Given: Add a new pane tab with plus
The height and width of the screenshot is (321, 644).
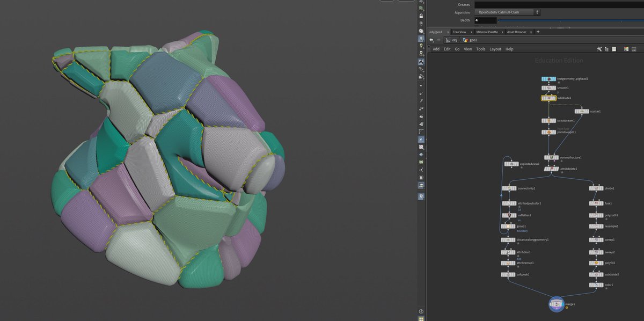Looking at the screenshot, I should 538,32.
